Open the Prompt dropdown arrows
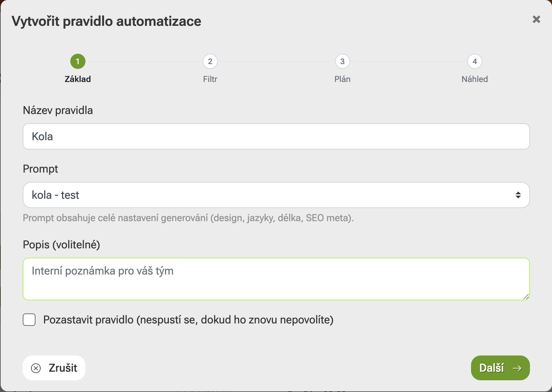The height and width of the screenshot is (392, 552). [518, 195]
